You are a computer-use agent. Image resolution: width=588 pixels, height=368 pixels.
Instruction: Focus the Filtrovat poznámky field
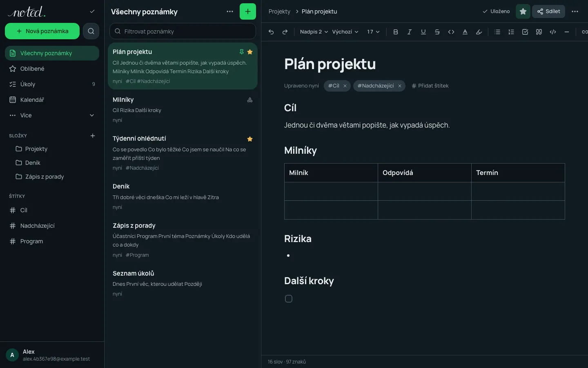[x=183, y=31]
